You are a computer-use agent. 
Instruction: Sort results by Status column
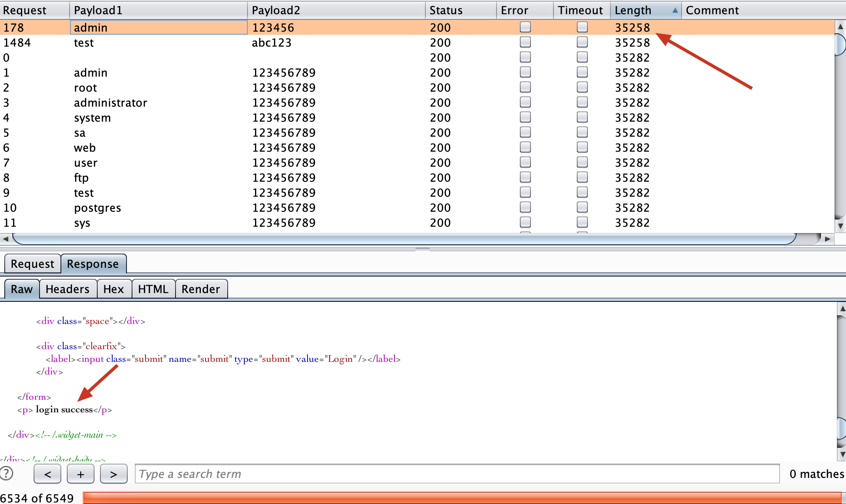[x=446, y=10]
